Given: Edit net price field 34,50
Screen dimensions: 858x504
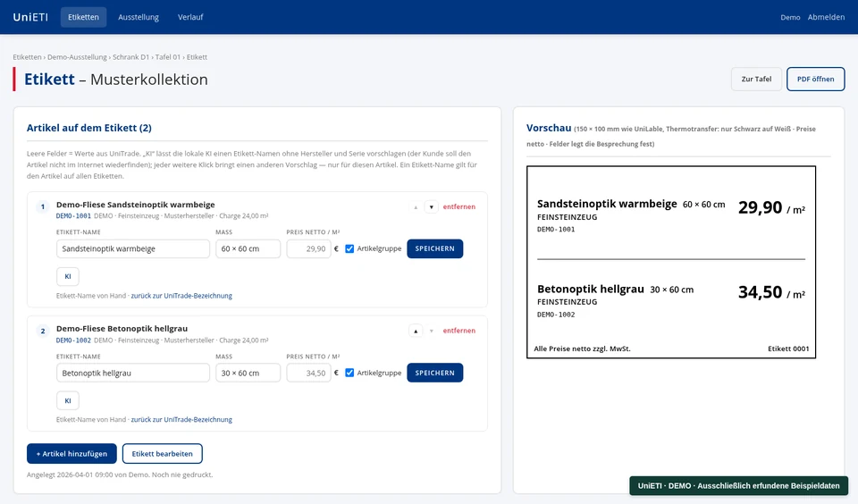Looking at the screenshot, I should [308, 374].
